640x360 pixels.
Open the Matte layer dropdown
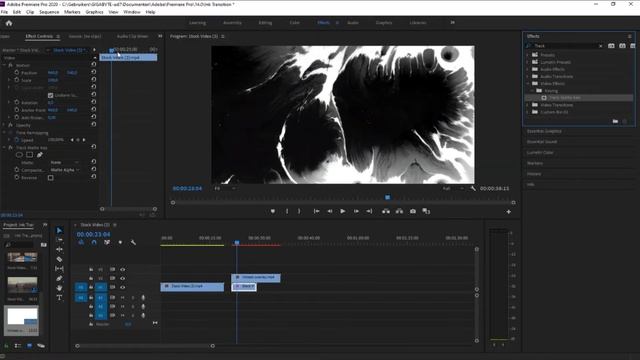[64, 162]
